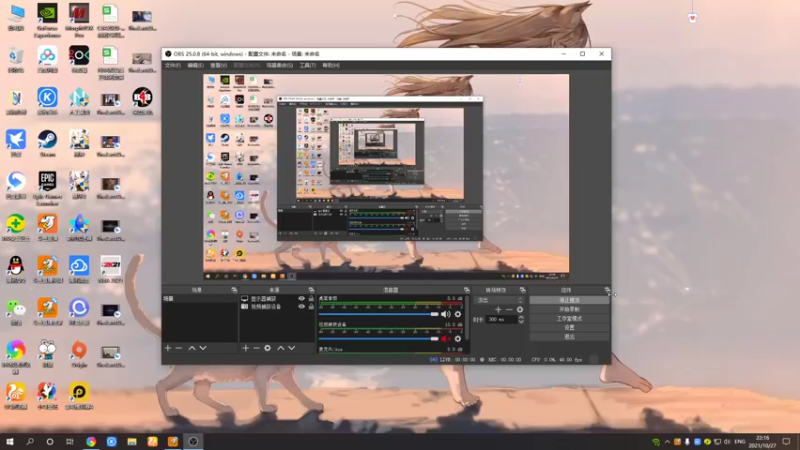
Task: Select the GeForce Experience desktop icon
Action: (x=47, y=20)
